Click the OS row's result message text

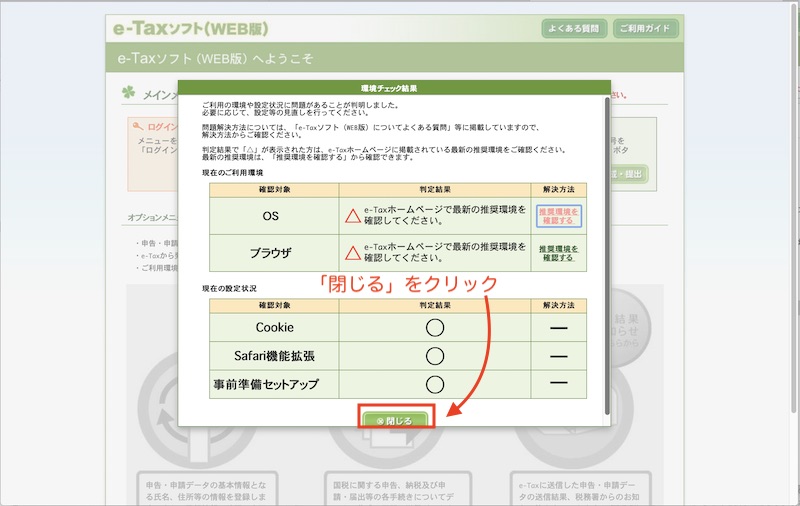pyautogui.click(x=444, y=215)
